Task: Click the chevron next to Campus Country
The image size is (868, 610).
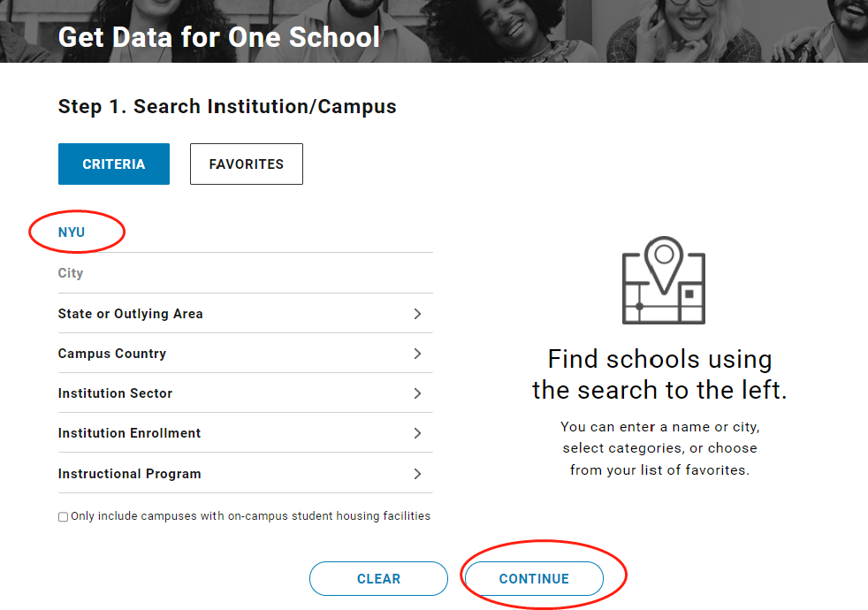Action: (x=417, y=354)
